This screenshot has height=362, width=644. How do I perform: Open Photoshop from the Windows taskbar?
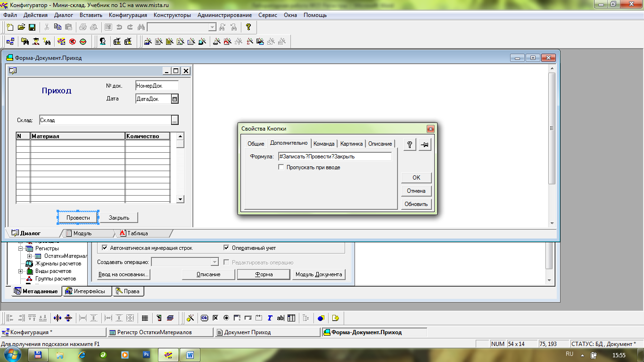[147, 354]
